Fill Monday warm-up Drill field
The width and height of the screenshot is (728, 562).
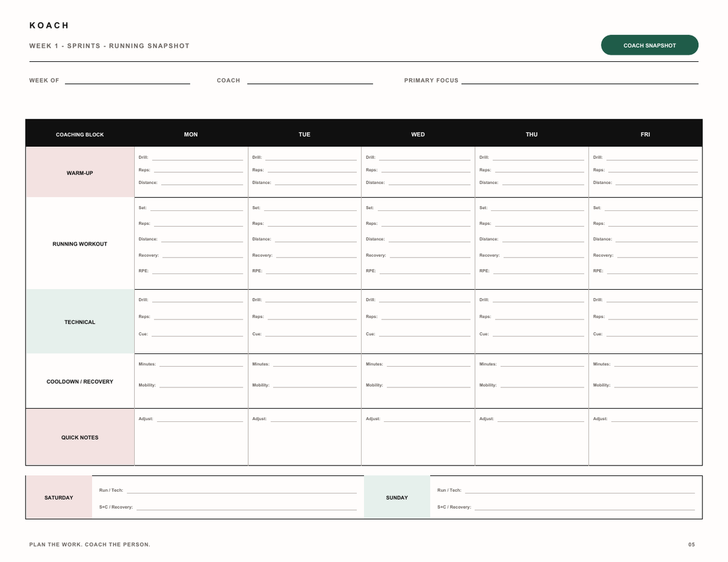tap(197, 157)
